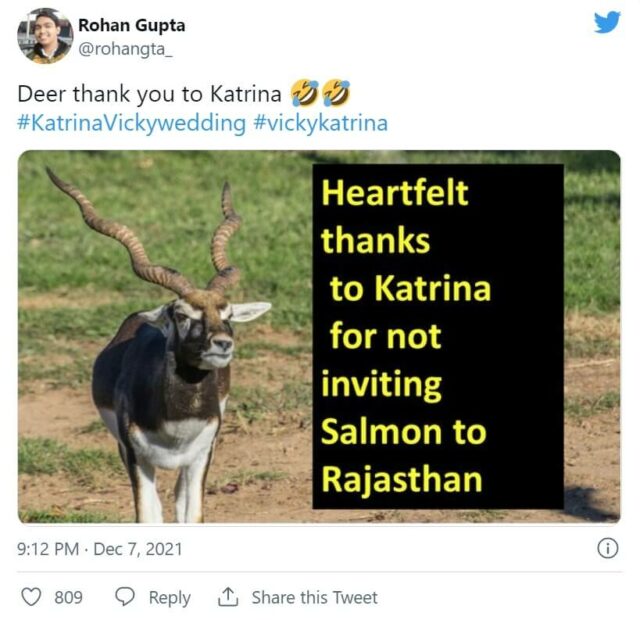This screenshot has height=620, width=640.
Task: Like the tweet with the heart icon
Action: (32, 597)
